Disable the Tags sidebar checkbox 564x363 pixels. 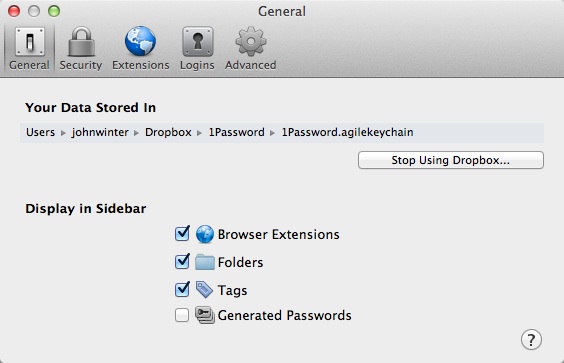click(x=182, y=289)
